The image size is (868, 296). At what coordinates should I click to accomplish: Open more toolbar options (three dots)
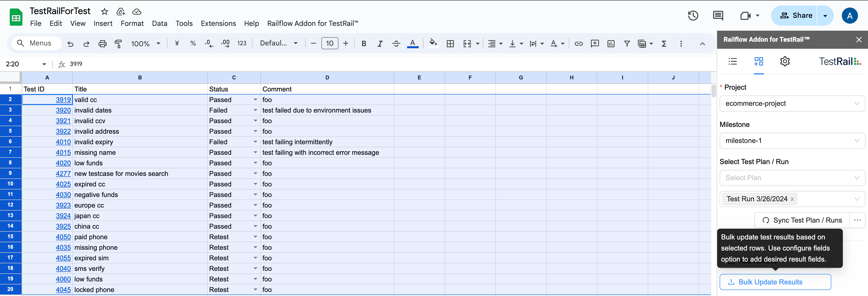point(681,43)
